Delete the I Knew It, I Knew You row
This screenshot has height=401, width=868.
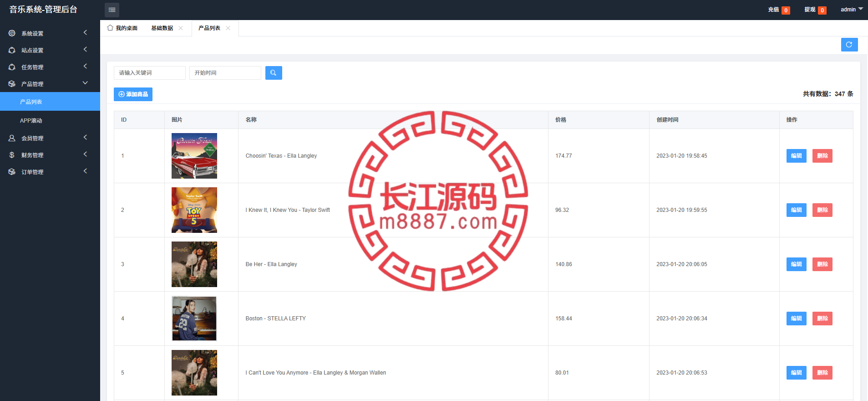coord(822,210)
